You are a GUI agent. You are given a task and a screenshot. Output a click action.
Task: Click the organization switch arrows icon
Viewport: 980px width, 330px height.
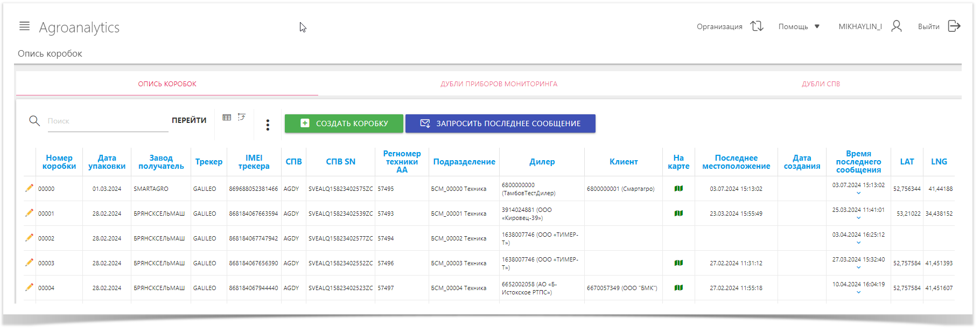[757, 26]
